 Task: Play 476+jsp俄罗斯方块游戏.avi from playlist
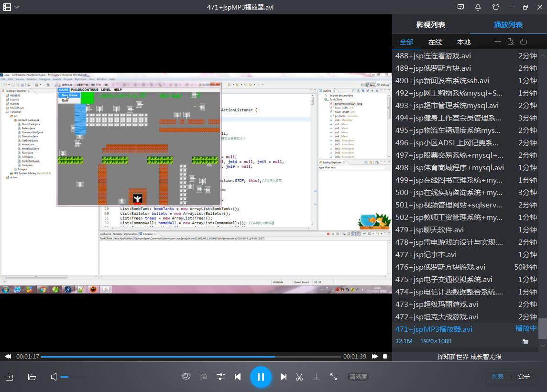tap(466, 267)
